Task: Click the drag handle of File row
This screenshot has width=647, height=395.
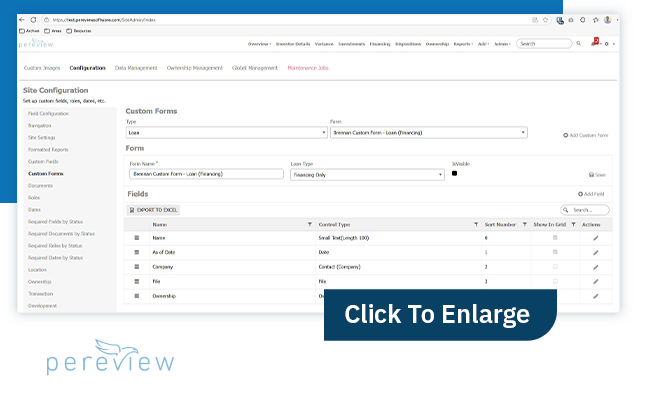Action: (x=137, y=281)
